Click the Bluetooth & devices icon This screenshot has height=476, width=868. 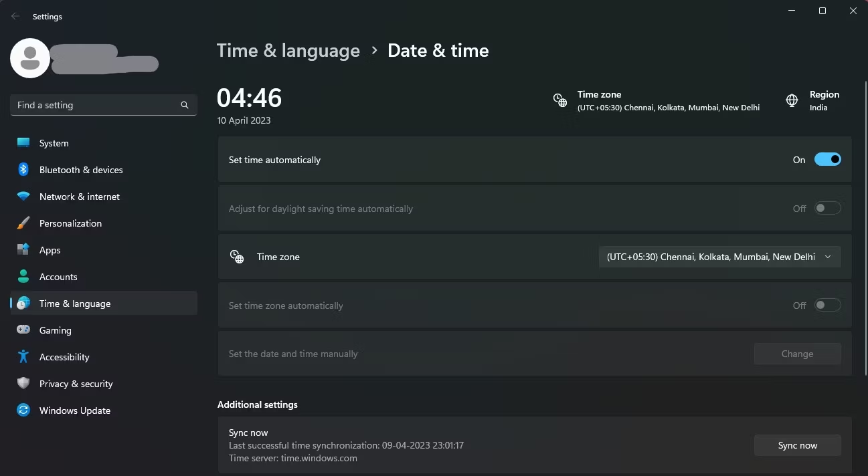coord(23,170)
